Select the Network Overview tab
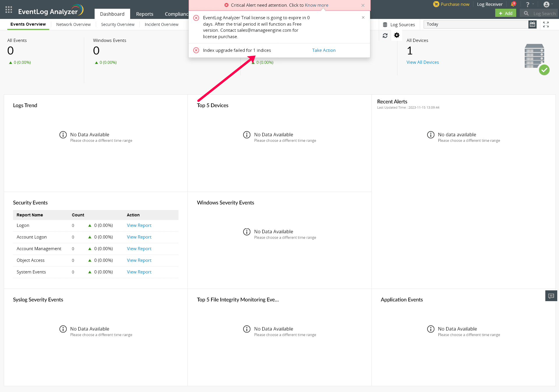This screenshot has height=392, width=559. 73,24
